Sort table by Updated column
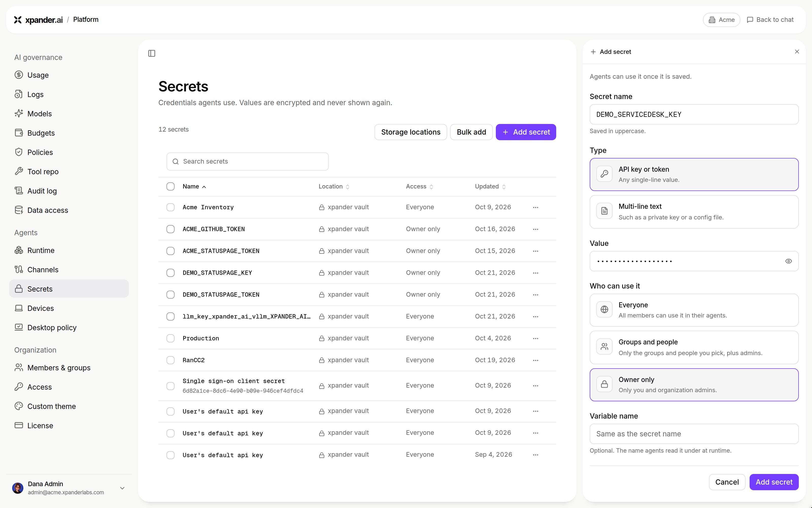The width and height of the screenshot is (812, 508). (490, 186)
